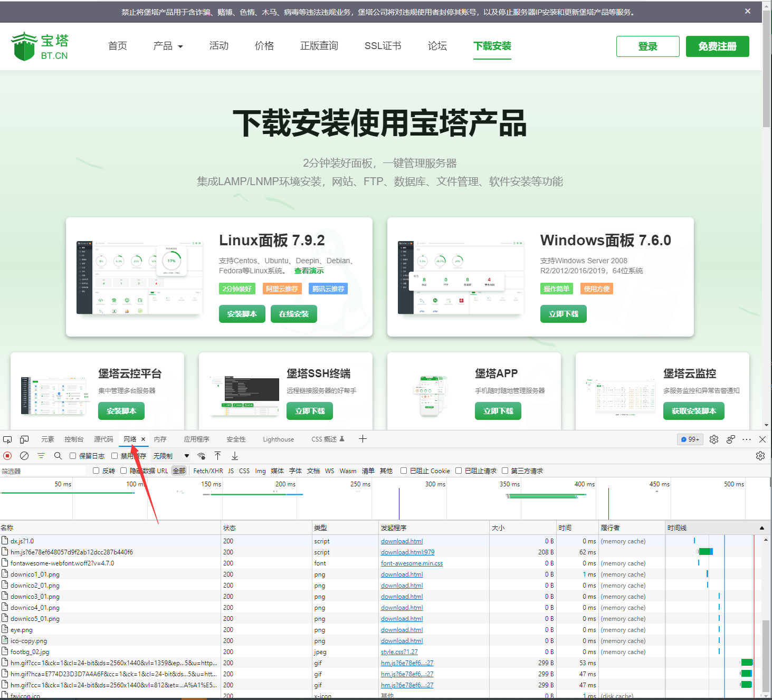The height and width of the screenshot is (700, 772).
Task: Click Linux panel 在线安装 button
Action: [x=293, y=314]
